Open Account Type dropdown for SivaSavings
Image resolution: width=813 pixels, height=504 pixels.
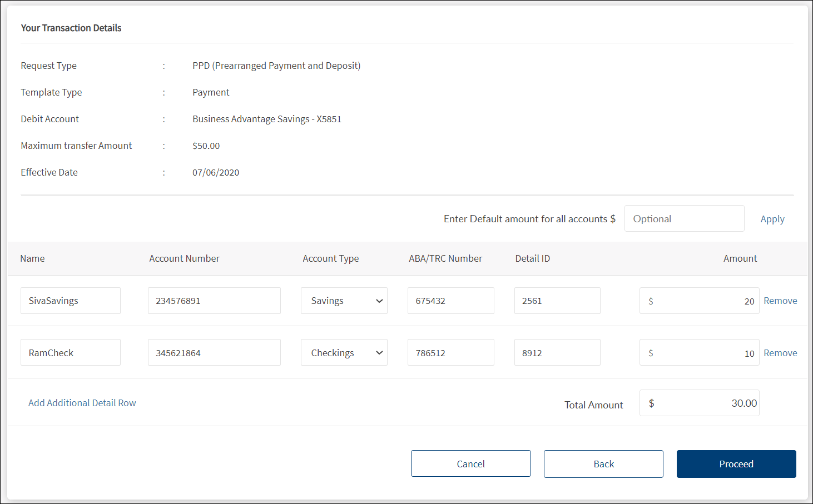(344, 301)
